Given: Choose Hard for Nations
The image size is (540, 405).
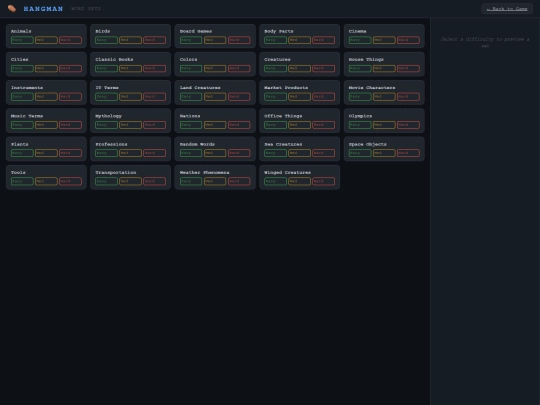Looking at the screenshot, I should coord(239,125).
